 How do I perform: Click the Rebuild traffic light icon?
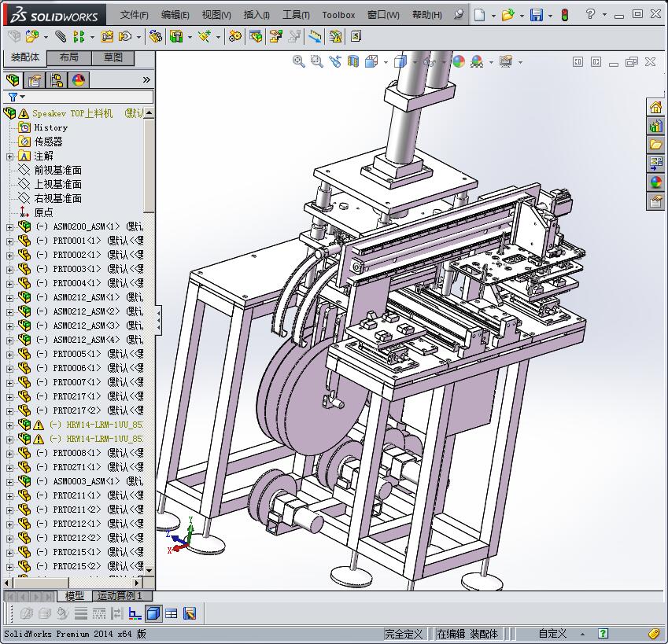coord(564,15)
